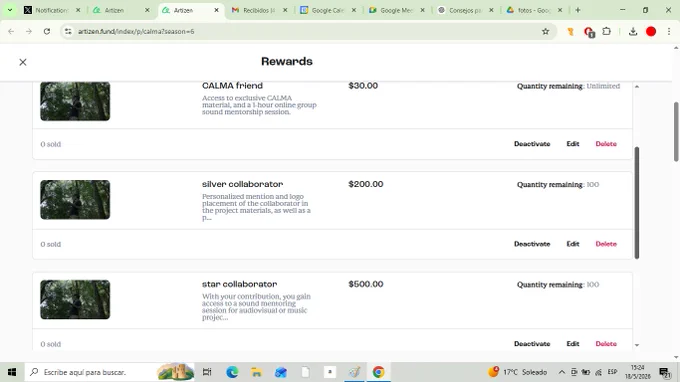Open the browser extensions puzzle icon
Viewport: 680px width, 382px height.
click(x=607, y=31)
